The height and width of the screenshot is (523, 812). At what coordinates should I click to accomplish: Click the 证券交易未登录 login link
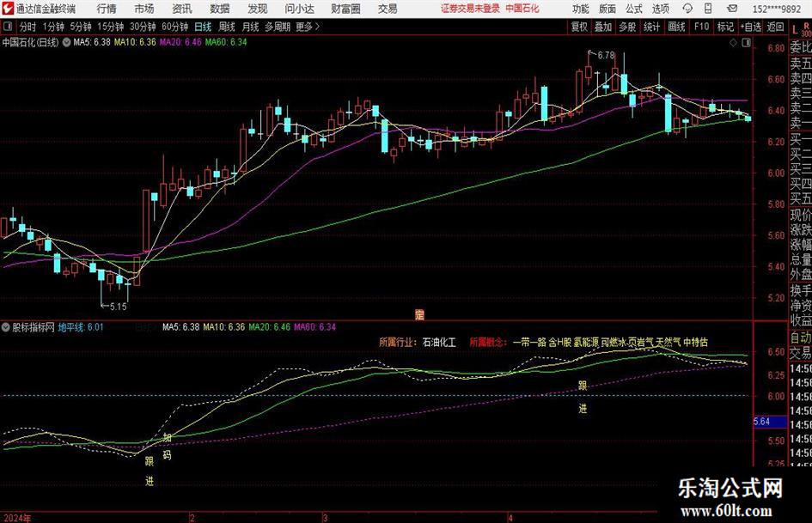coord(470,9)
